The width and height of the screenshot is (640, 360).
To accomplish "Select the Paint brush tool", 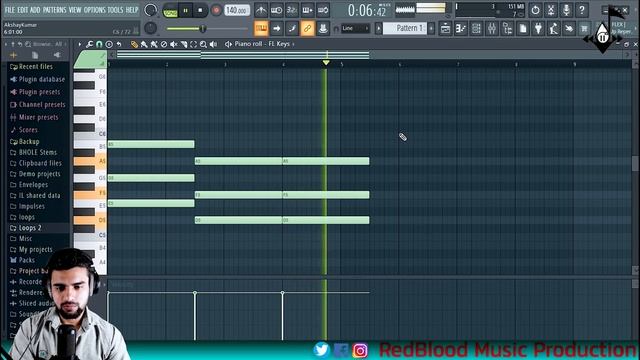I will coord(144,44).
